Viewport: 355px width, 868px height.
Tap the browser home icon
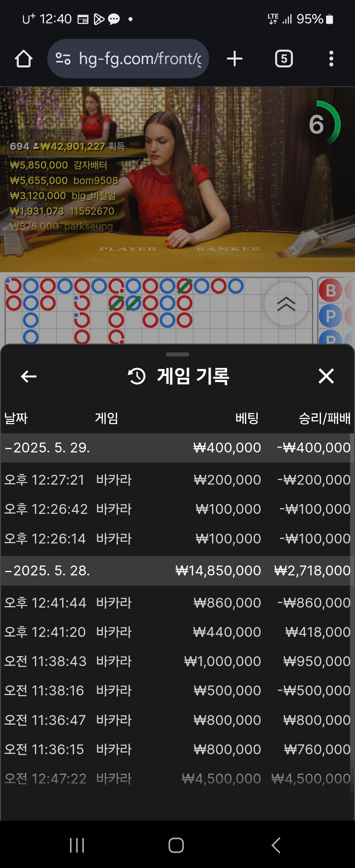(24, 59)
